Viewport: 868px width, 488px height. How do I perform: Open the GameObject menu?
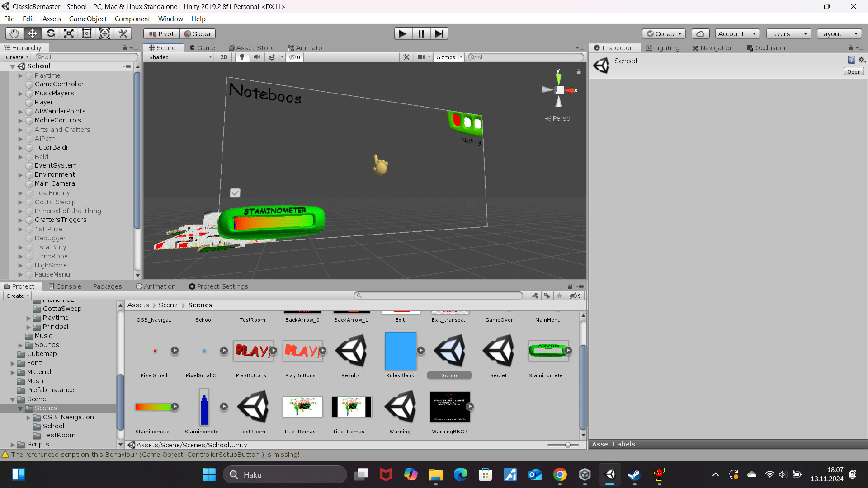[88, 19]
